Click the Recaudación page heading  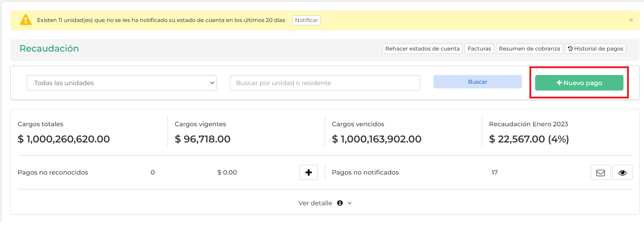[x=49, y=49]
